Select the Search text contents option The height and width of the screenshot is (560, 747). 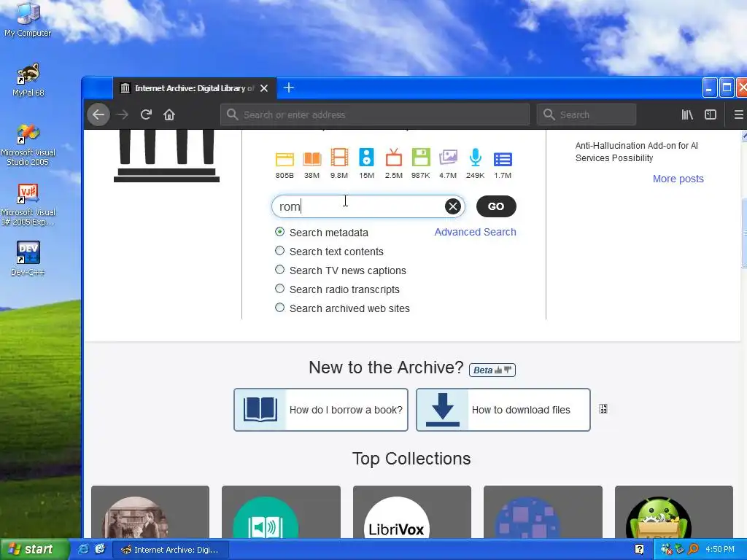pos(279,251)
